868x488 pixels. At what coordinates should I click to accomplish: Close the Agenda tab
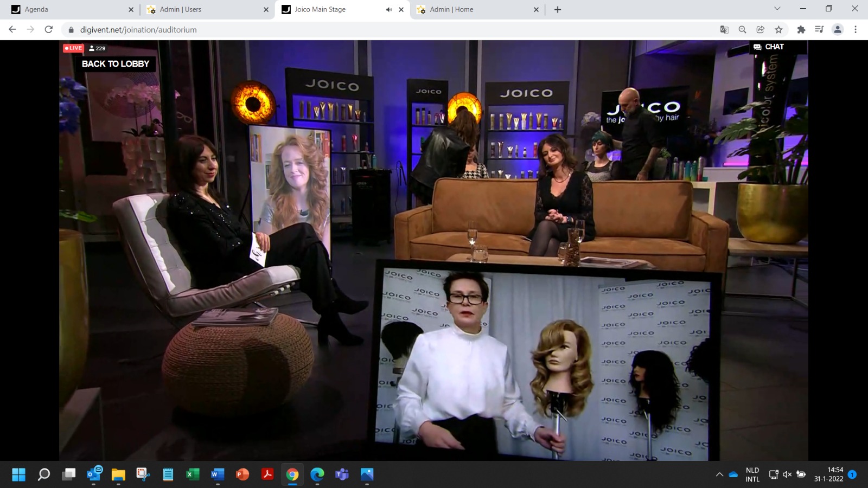(131, 10)
